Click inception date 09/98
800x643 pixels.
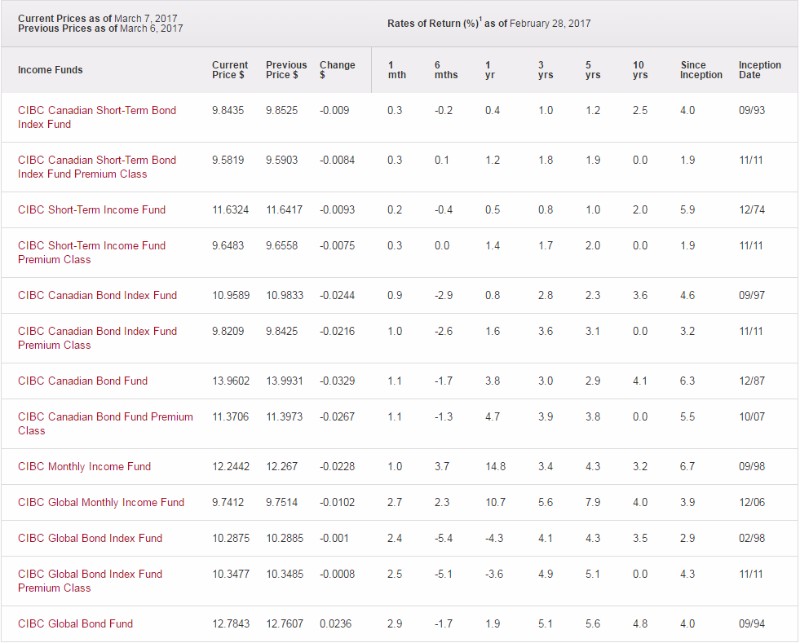coord(752,466)
